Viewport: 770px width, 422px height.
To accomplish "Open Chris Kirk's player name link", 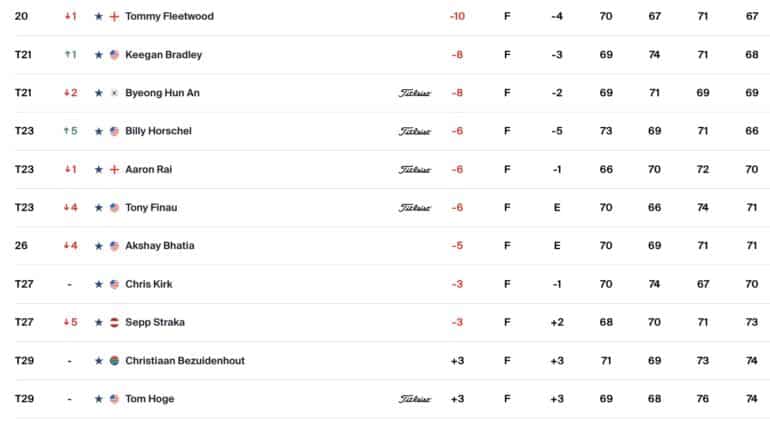I will 149,284.
